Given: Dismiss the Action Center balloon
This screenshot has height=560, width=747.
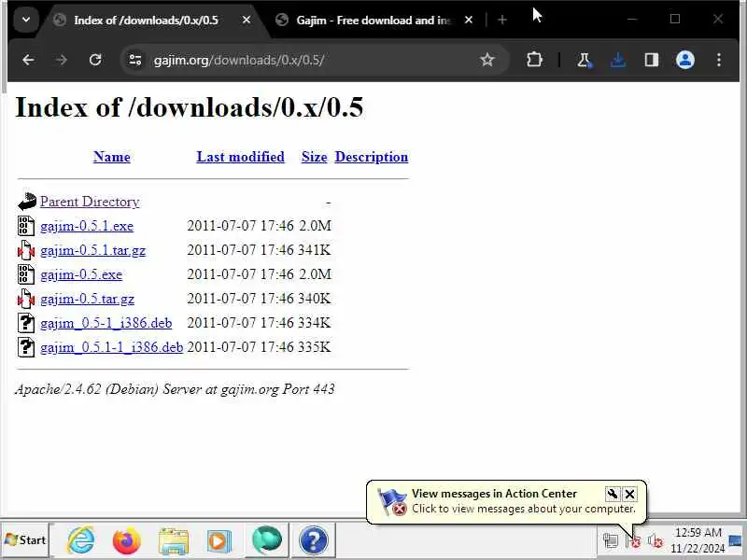Looking at the screenshot, I should (x=629, y=495).
